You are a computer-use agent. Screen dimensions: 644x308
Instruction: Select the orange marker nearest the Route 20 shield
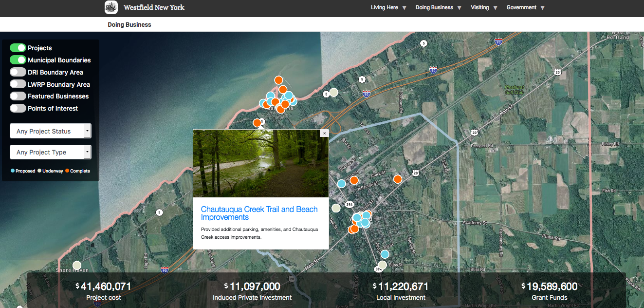click(x=398, y=179)
